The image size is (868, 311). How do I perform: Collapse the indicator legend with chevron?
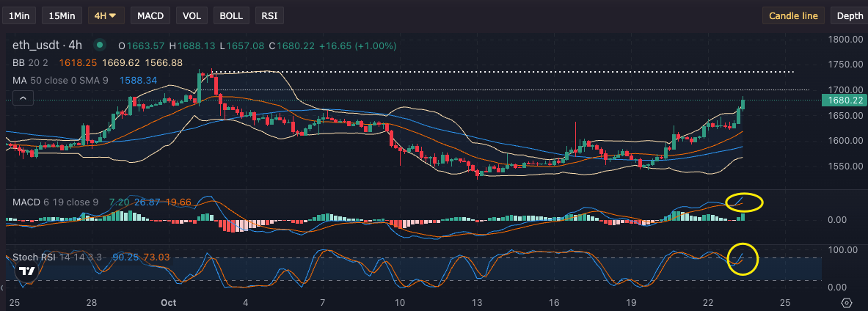[23, 98]
